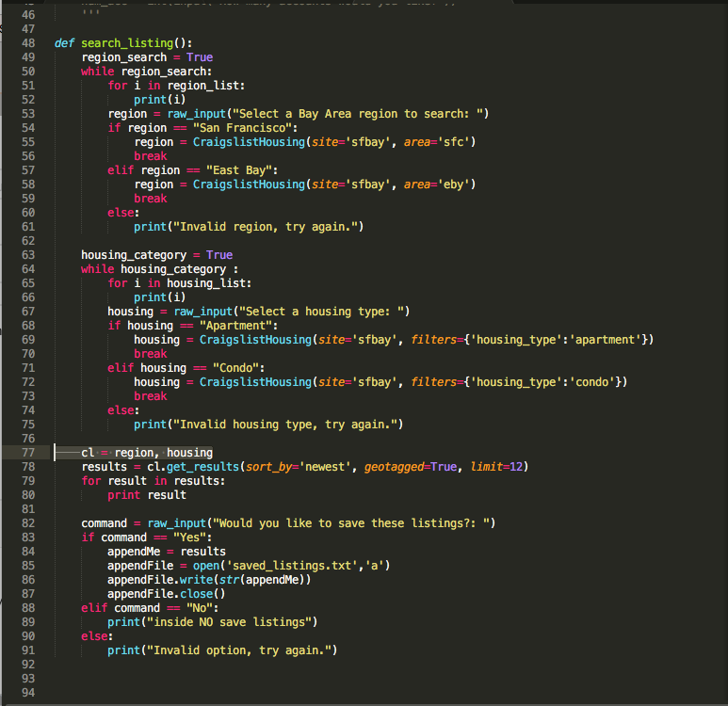Click 'elif command == "No":' line
This screenshot has height=706, width=728.
[x=150, y=608]
